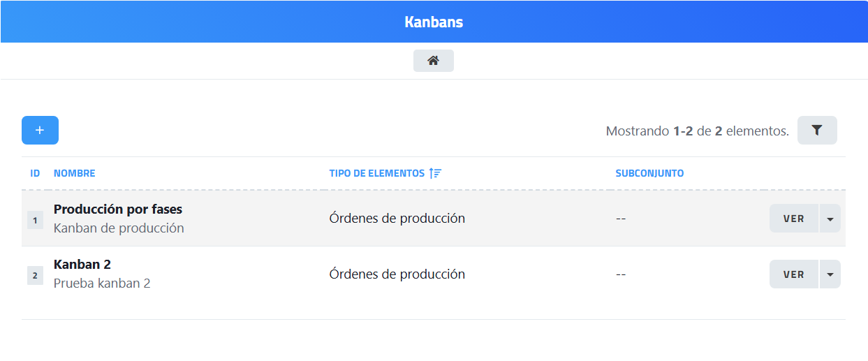The width and height of the screenshot is (868, 361).
Task: Sort table by Nombre column header
Action: click(x=74, y=173)
